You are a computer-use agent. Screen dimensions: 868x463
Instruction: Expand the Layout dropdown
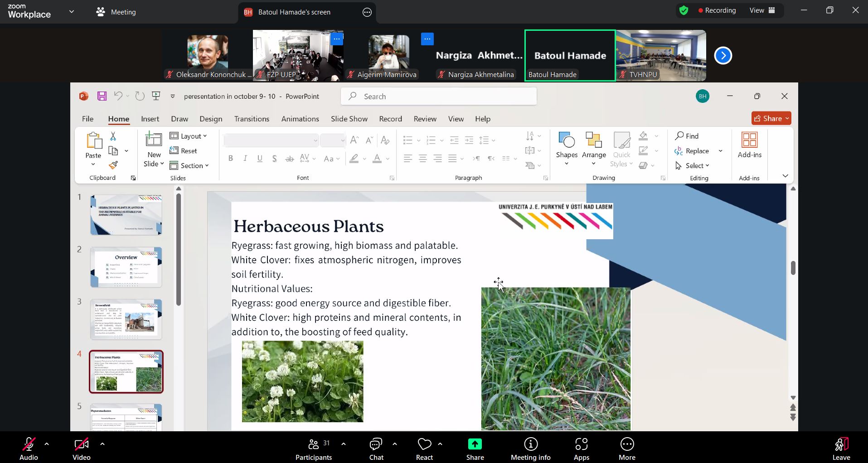click(189, 136)
